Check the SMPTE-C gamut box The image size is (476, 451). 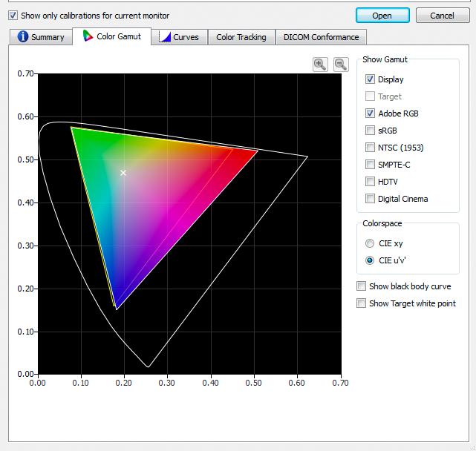tap(370, 165)
